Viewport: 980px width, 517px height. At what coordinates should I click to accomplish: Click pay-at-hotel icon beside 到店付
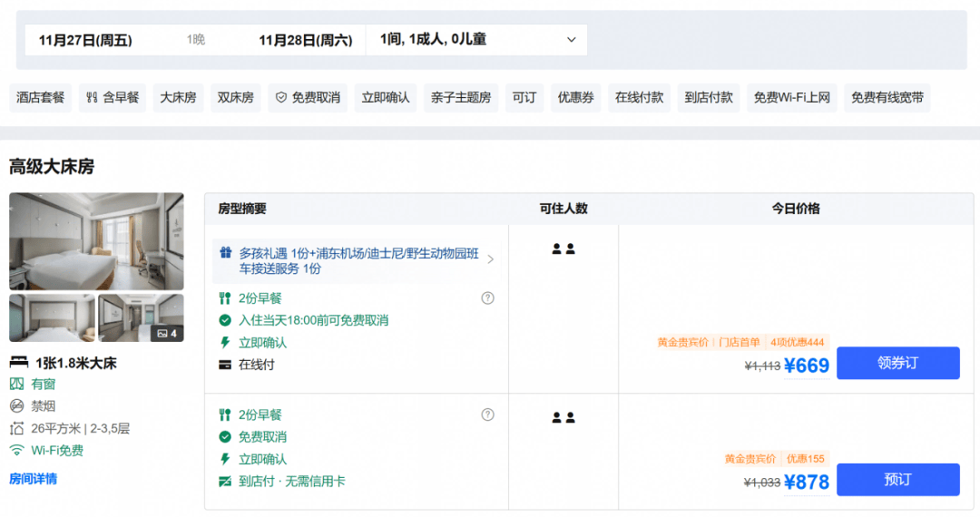225,482
